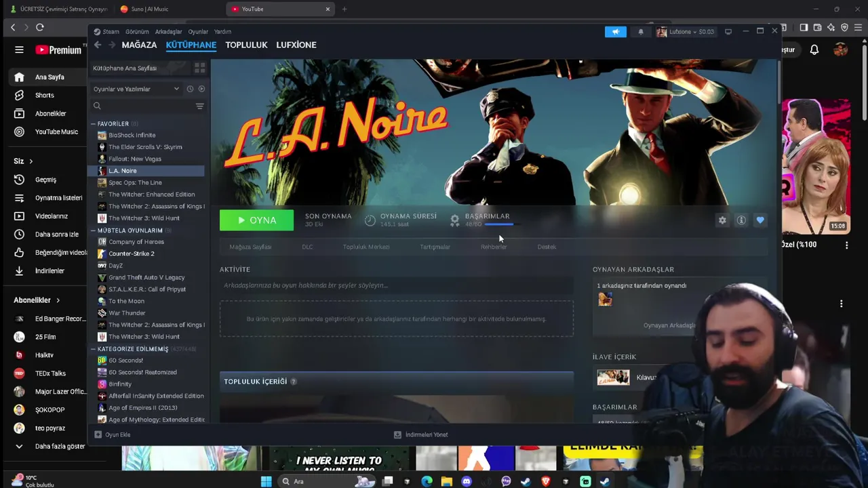Image resolution: width=868 pixels, height=488 pixels.
Task: Open Steam notifications bell
Action: [641, 32]
